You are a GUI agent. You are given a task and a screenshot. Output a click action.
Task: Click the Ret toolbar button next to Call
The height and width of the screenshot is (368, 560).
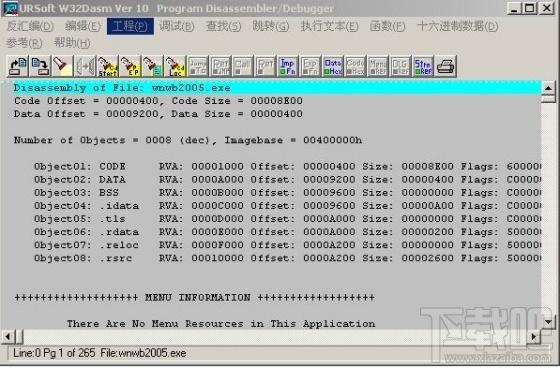pos(265,66)
